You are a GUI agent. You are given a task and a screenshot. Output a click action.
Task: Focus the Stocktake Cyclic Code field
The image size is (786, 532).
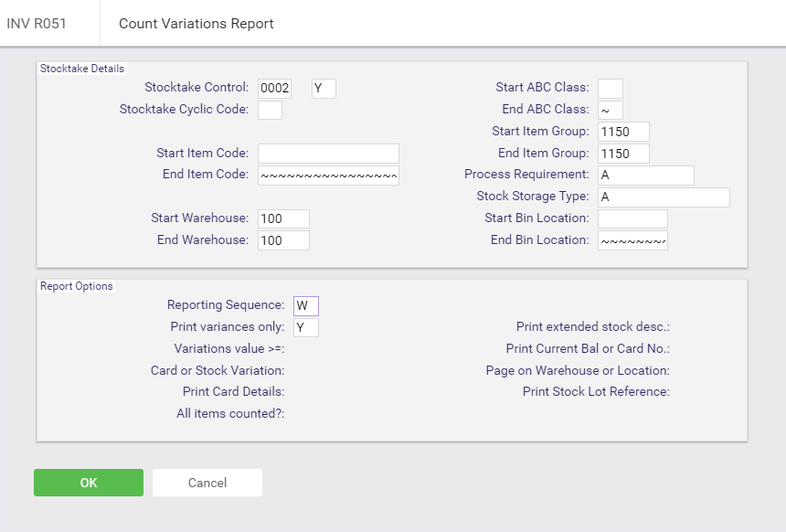pyautogui.click(x=271, y=110)
